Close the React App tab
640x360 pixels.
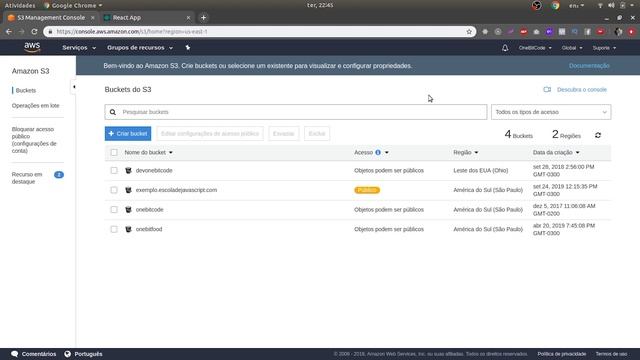[188, 18]
